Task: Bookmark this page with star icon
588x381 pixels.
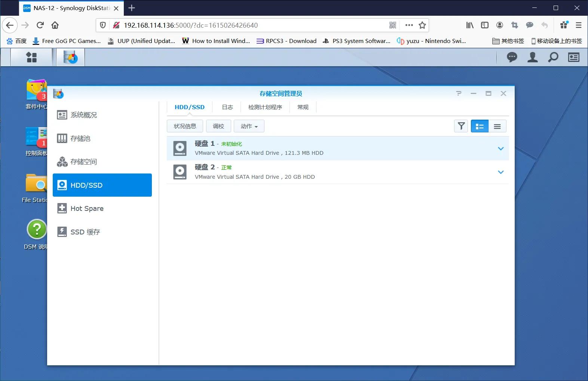Action: click(x=422, y=25)
